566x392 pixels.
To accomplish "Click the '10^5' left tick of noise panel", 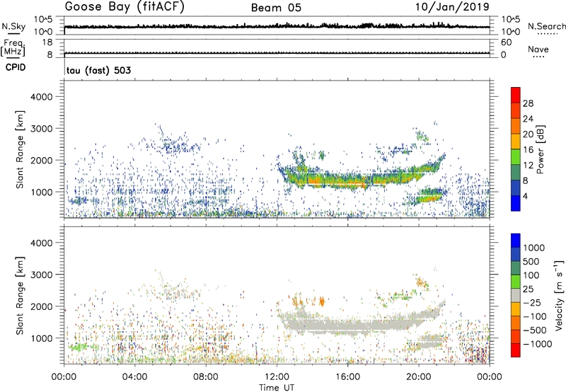I will coord(43,19).
